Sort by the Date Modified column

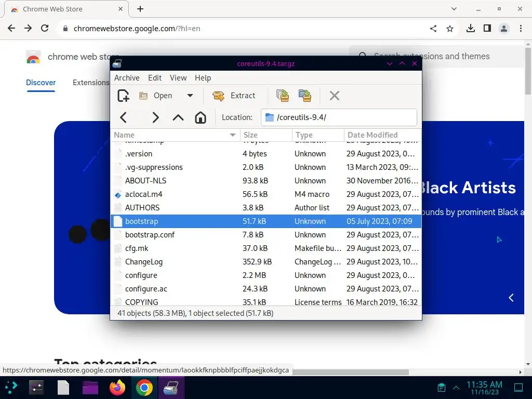(382, 135)
